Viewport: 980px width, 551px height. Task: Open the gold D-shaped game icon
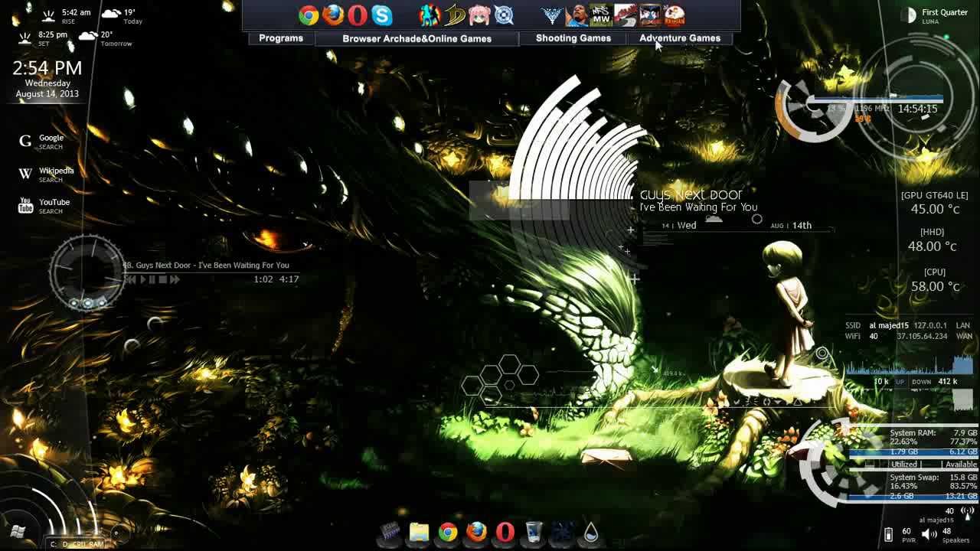point(454,15)
